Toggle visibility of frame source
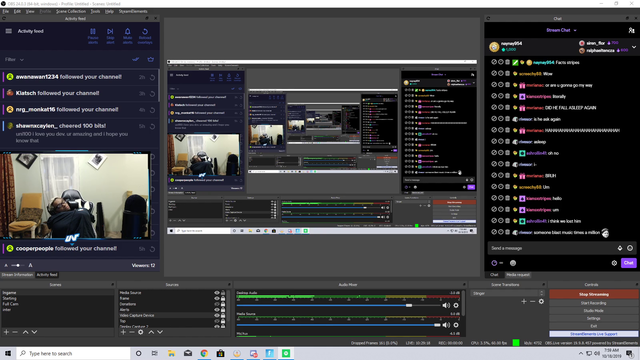Screen dimensions: 640x360 tap(217, 298)
